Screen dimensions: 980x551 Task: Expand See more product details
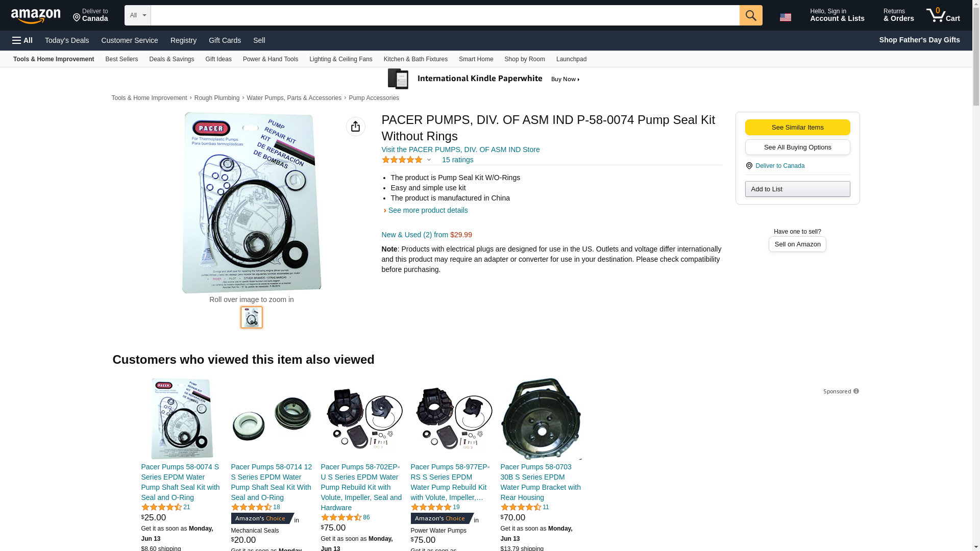coord(427,210)
